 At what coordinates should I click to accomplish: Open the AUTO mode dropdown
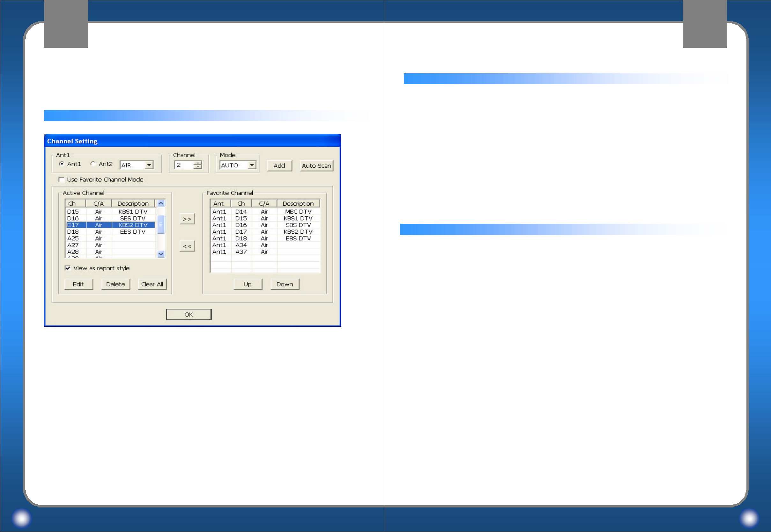tap(252, 165)
